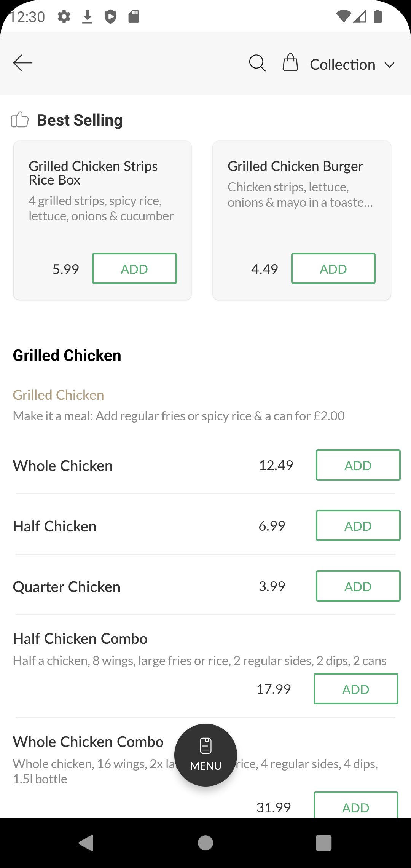Select the Grilled Chicken category link
411x868 pixels.
point(58,395)
